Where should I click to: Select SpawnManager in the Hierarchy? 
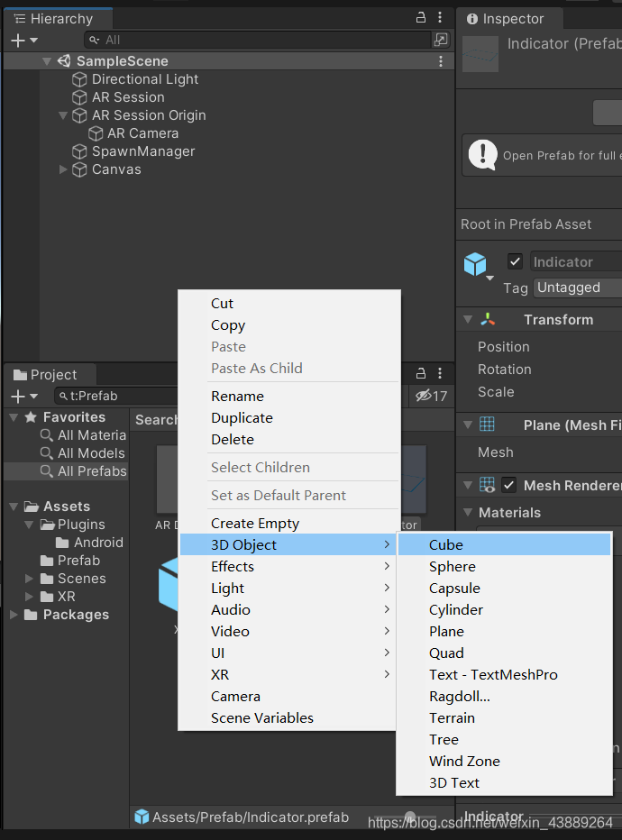(143, 151)
